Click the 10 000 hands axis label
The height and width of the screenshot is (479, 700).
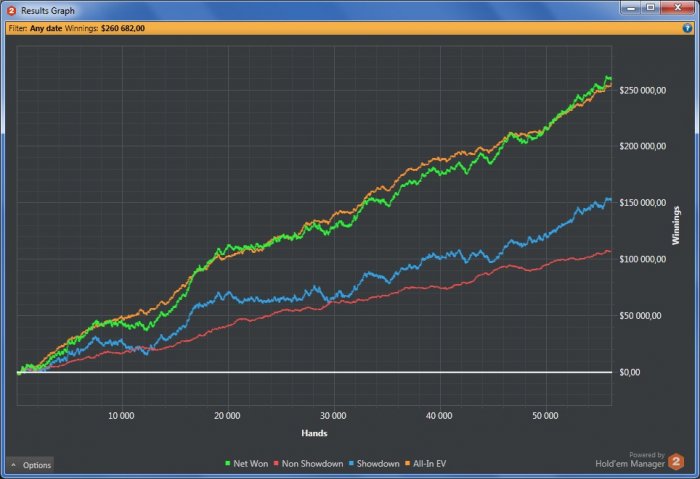(121, 416)
